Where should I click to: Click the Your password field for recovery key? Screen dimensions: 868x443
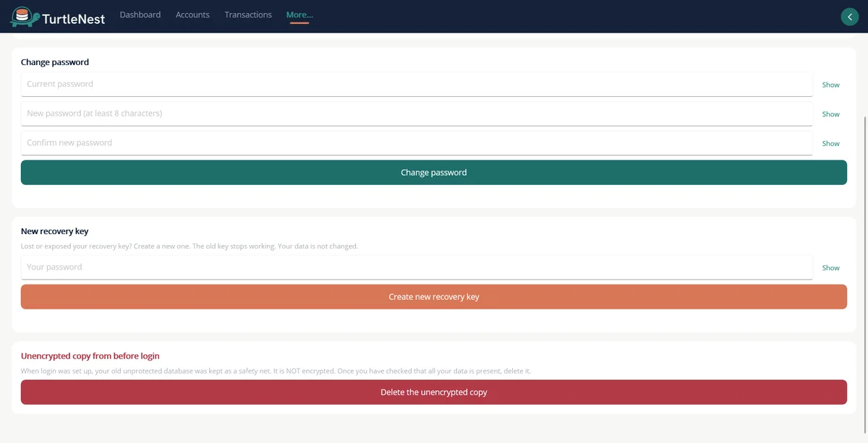417,267
